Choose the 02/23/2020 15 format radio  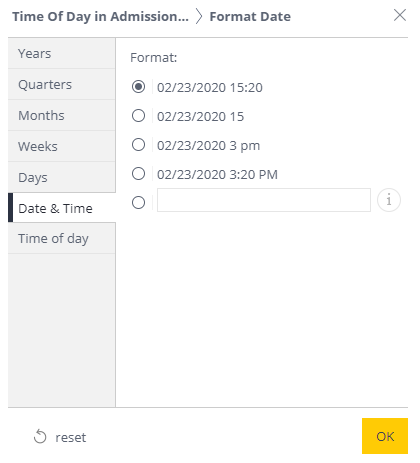138,116
